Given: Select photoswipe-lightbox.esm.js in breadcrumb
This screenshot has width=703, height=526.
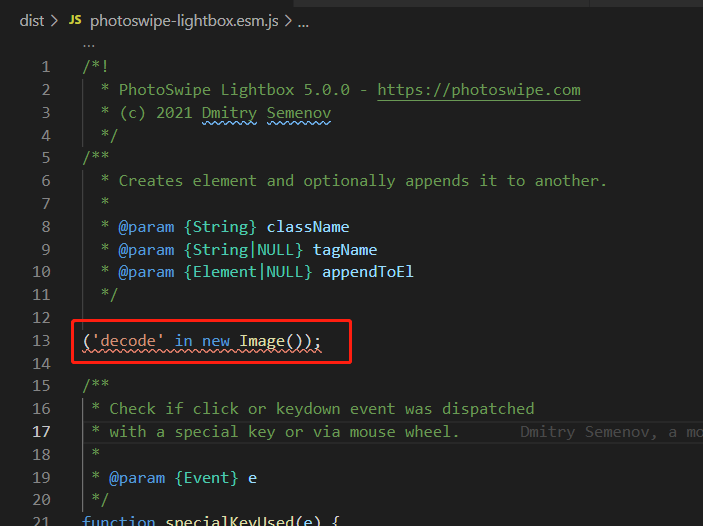Looking at the screenshot, I should tap(184, 21).
